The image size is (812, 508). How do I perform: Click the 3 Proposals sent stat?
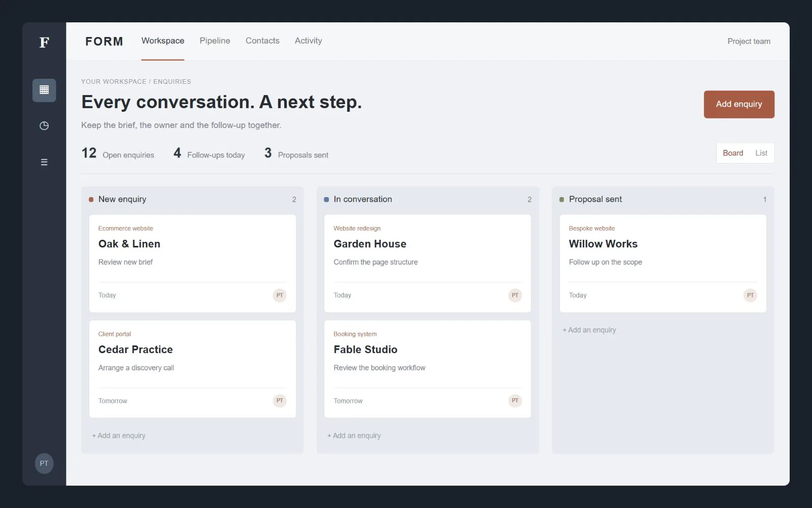tap(296, 153)
